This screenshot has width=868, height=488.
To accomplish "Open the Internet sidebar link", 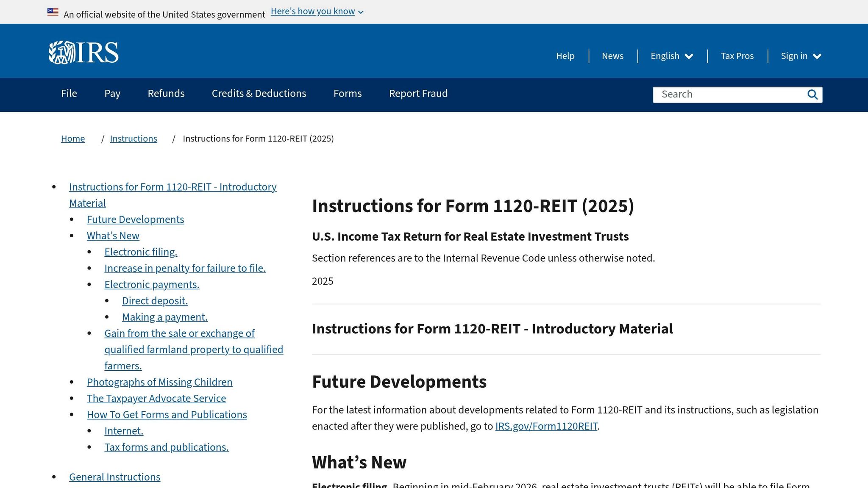I will click(x=124, y=431).
